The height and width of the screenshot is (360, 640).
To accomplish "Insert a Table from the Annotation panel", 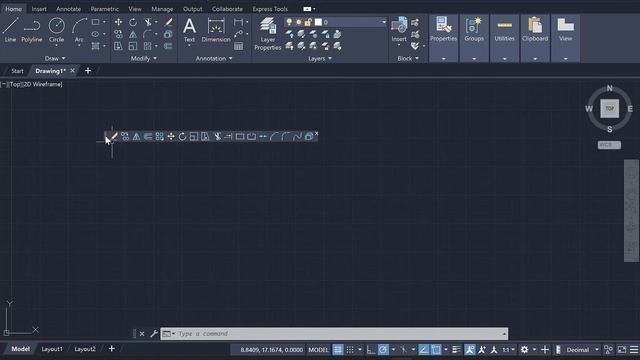I will (x=239, y=46).
